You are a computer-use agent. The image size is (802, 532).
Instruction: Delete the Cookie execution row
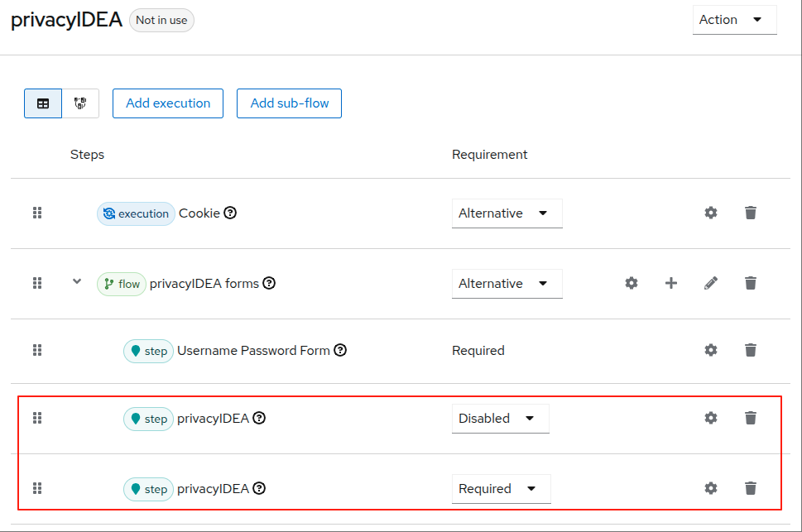coord(750,213)
